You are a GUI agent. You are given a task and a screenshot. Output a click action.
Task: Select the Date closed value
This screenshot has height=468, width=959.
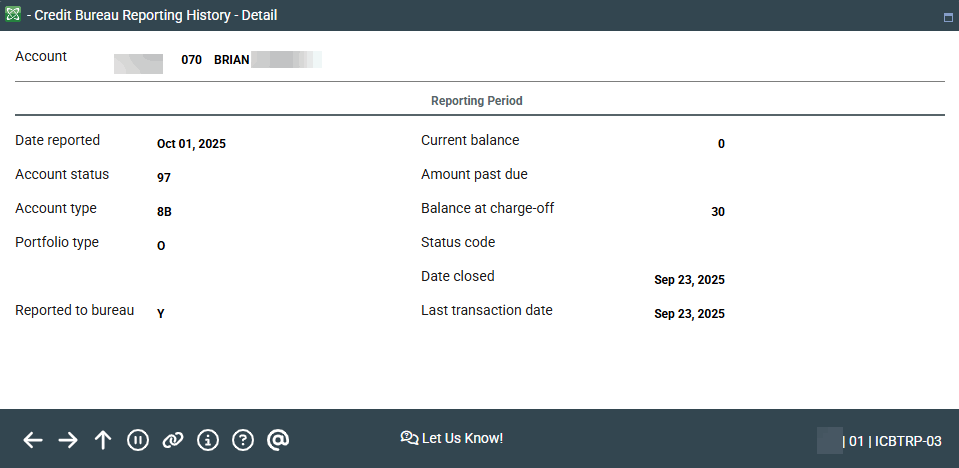point(689,280)
